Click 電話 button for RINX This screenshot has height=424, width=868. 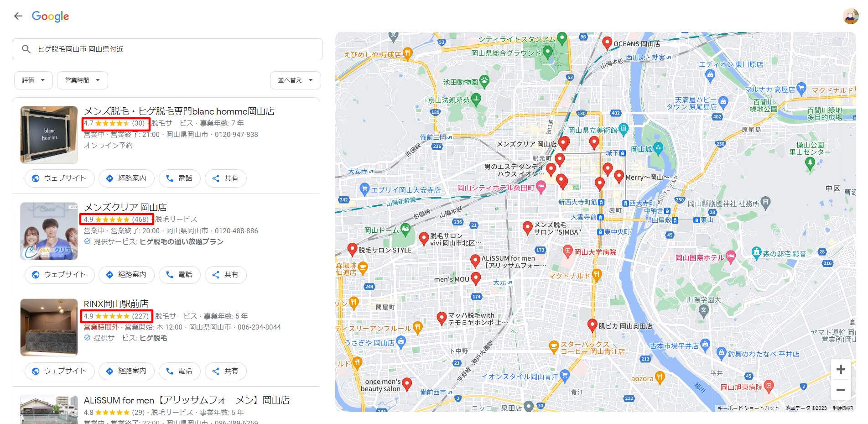(179, 371)
